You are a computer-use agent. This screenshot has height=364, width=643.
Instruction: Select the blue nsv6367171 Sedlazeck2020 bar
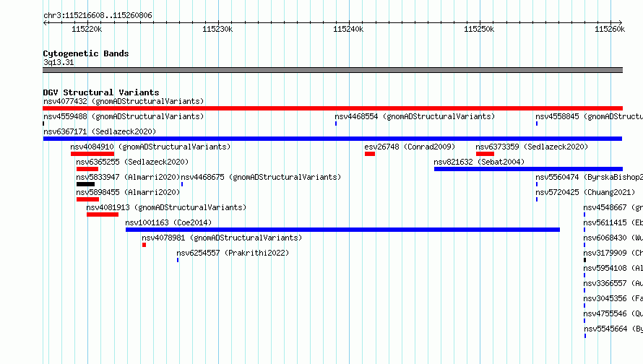[332, 139]
